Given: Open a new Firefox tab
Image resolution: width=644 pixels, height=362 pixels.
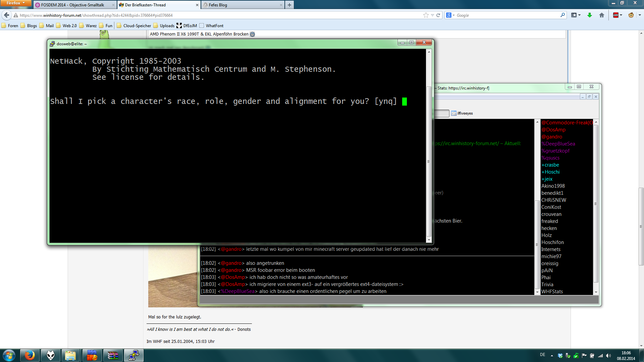Looking at the screenshot, I should pos(289,5).
